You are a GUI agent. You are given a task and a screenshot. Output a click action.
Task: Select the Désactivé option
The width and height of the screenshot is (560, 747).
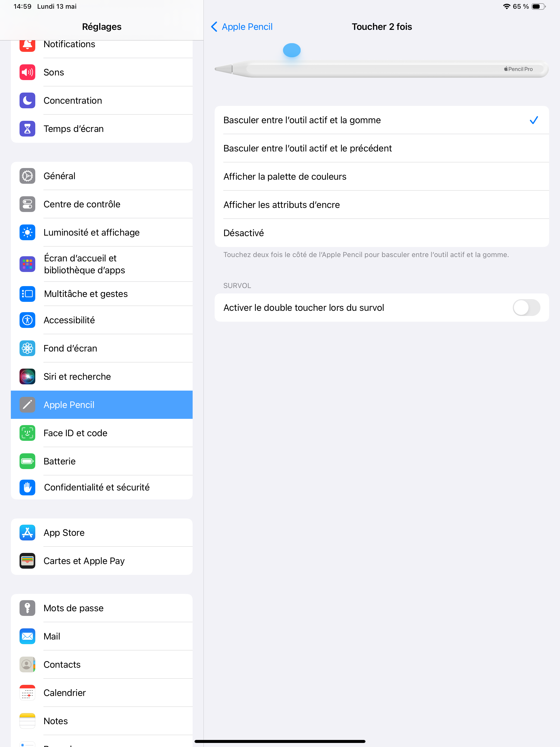382,233
